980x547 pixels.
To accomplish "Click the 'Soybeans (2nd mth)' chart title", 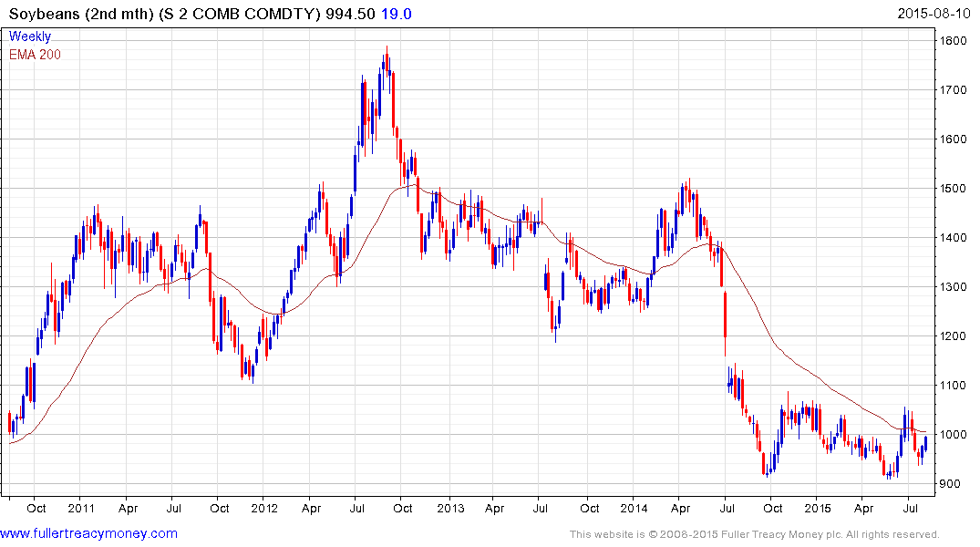I will point(81,14).
